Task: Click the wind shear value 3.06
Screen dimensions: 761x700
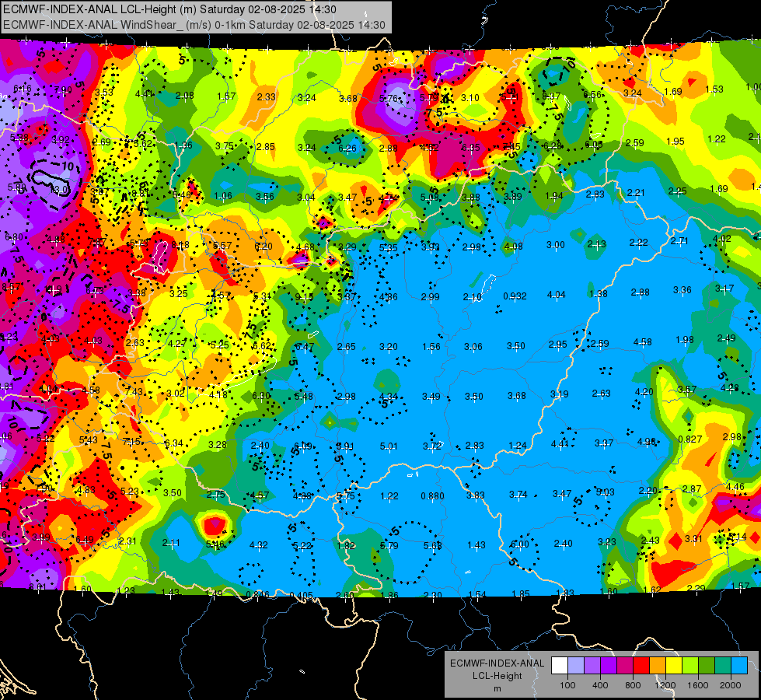Action: (x=473, y=347)
